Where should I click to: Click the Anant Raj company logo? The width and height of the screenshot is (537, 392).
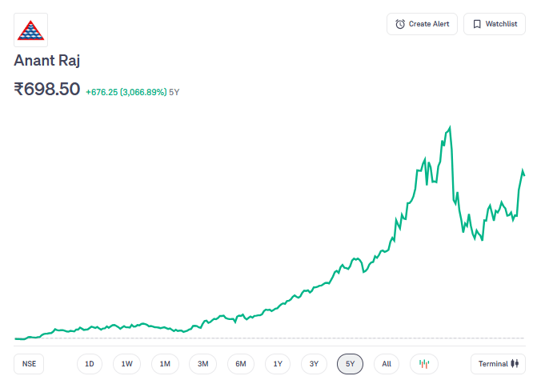click(x=30, y=30)
